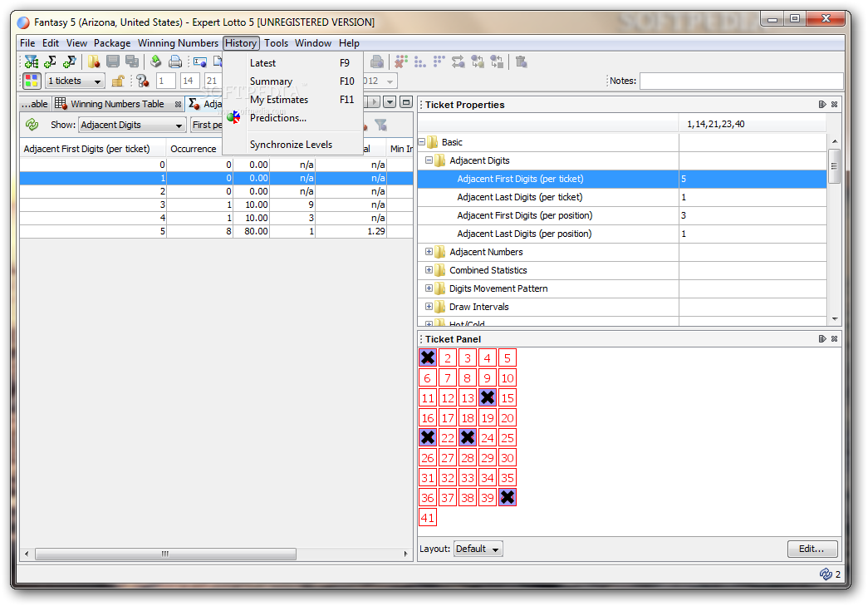This screenshot has width=868, height=606.
Task: Mark number 41 in Ticket Panel
Action: (428, 517)
